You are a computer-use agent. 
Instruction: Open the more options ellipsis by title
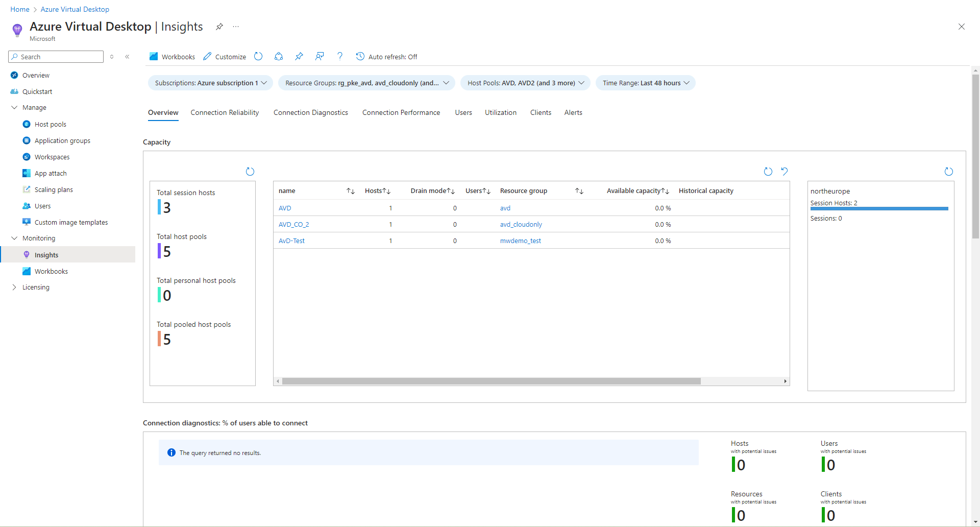pos(236,27)
